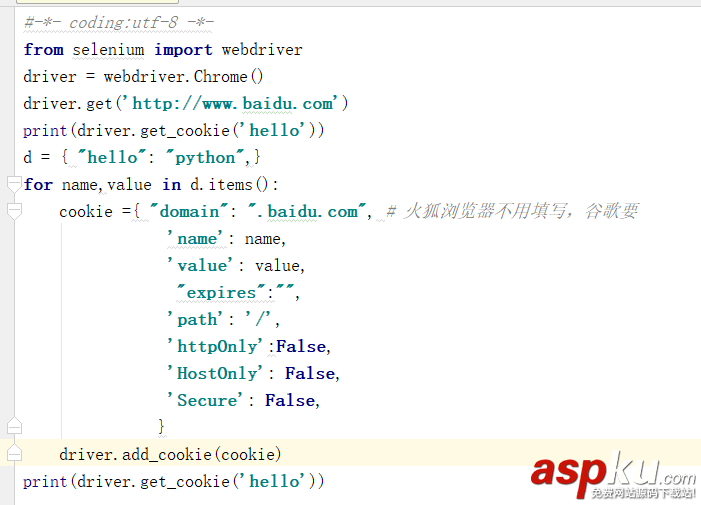Click fold end marker beside driver.add_cookie line
The width and height of the screenshot is (701, 505).
click(14, 453)
